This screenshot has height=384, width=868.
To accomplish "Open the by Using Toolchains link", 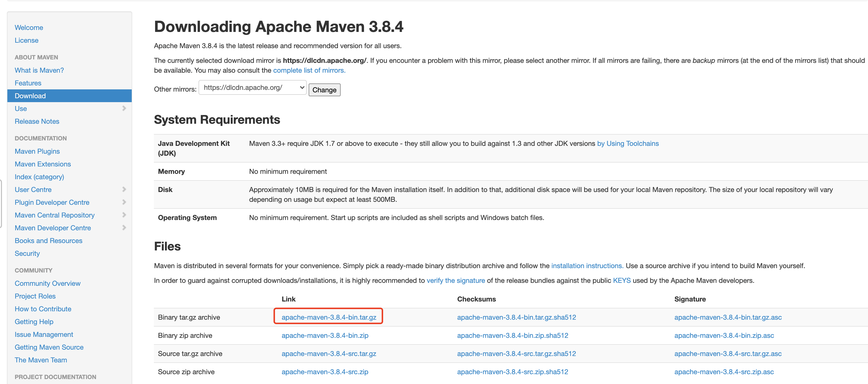I will pos(627,144).
